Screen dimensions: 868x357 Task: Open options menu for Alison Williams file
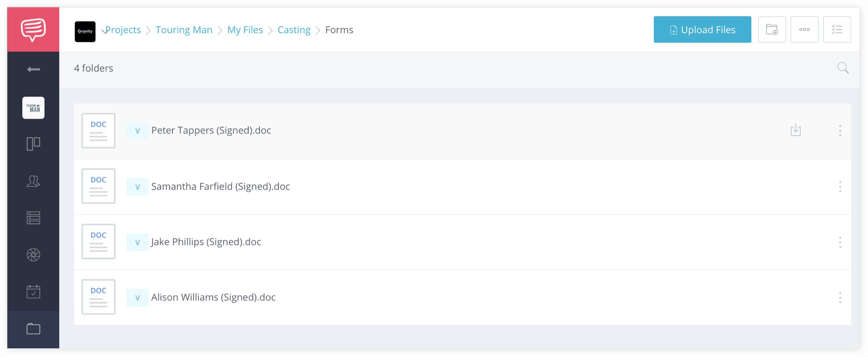tap(840, 297)
